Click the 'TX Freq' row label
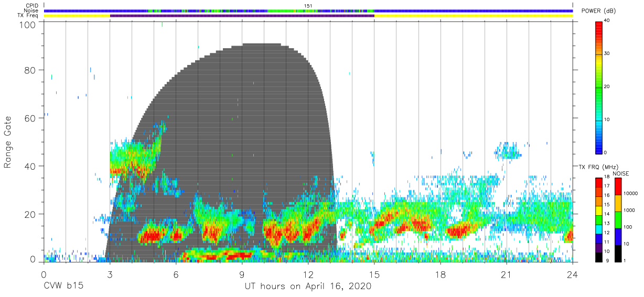Viewport: 644px width, 297px height. click(28, 16)
